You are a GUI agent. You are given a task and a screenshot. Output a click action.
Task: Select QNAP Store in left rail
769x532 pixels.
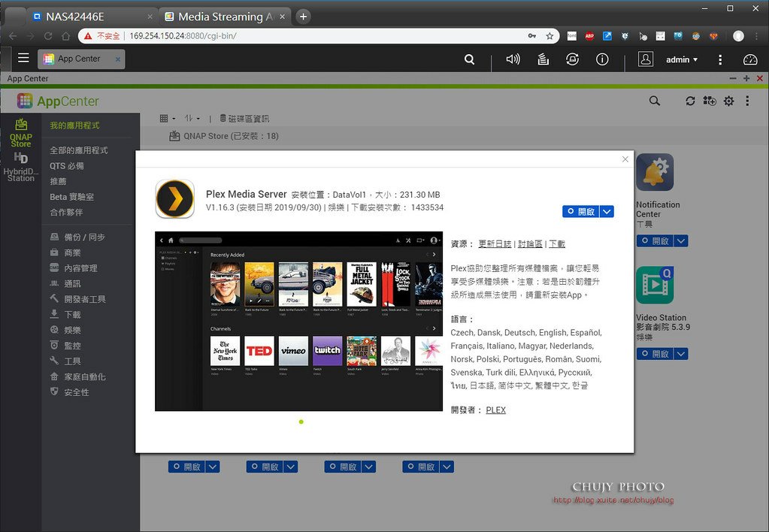tap(21, 132)
